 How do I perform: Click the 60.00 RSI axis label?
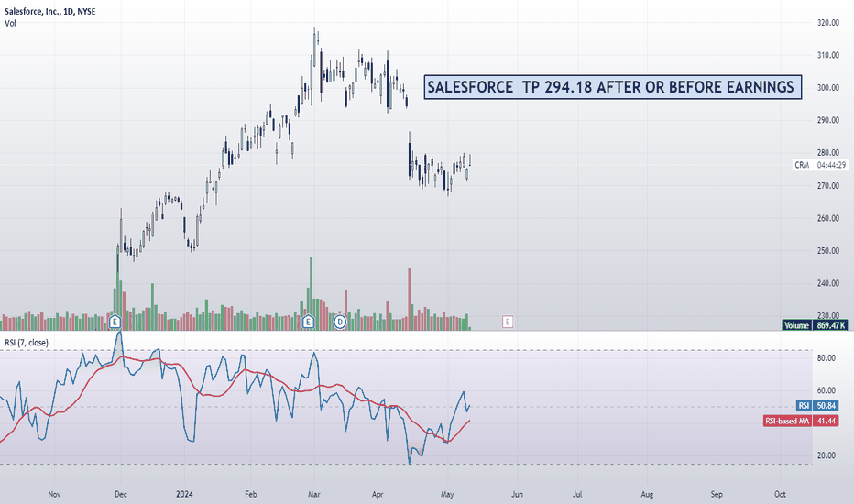827,390
